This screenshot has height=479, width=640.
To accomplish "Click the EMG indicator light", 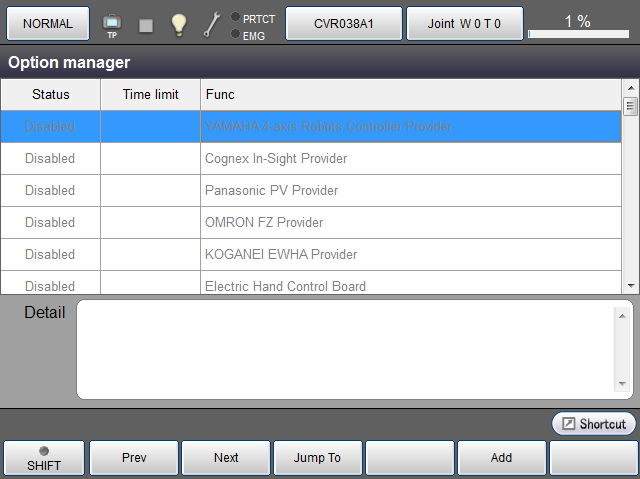I will 235,35.
